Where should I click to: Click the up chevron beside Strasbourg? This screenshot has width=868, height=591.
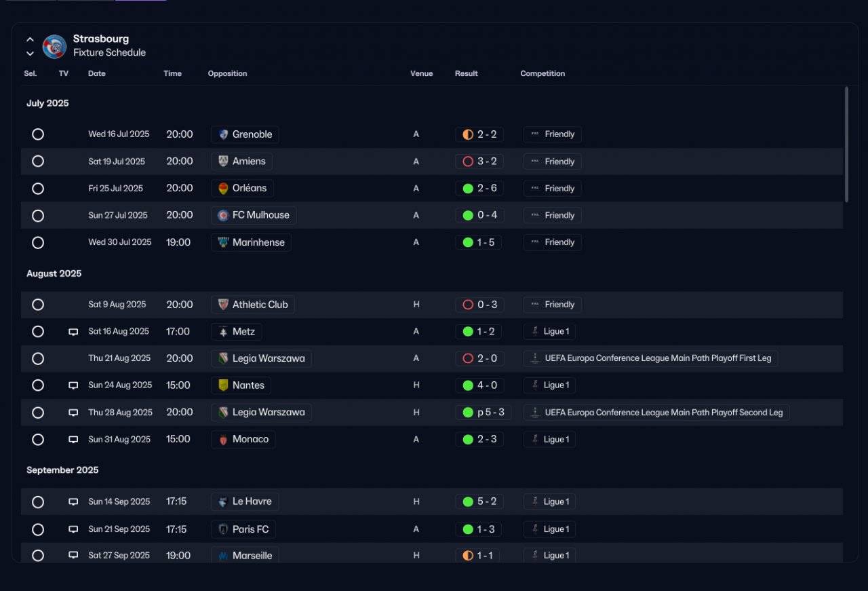(x=30, y=39)
